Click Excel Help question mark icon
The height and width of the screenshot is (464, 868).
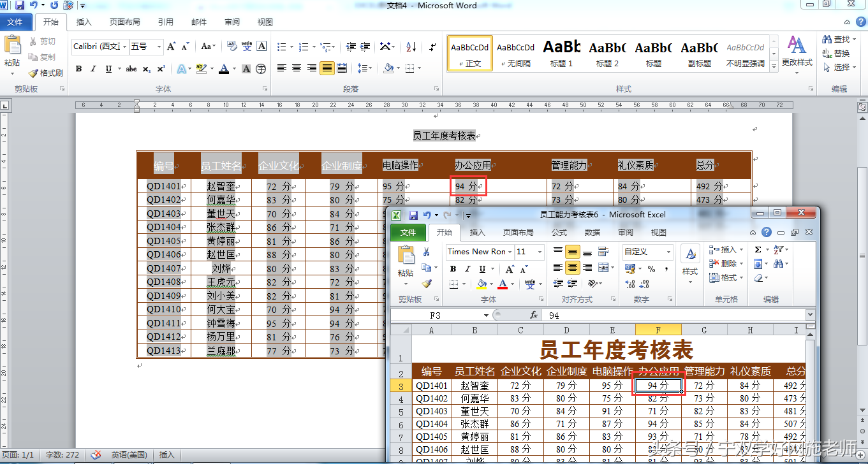(x=767, y=232)
